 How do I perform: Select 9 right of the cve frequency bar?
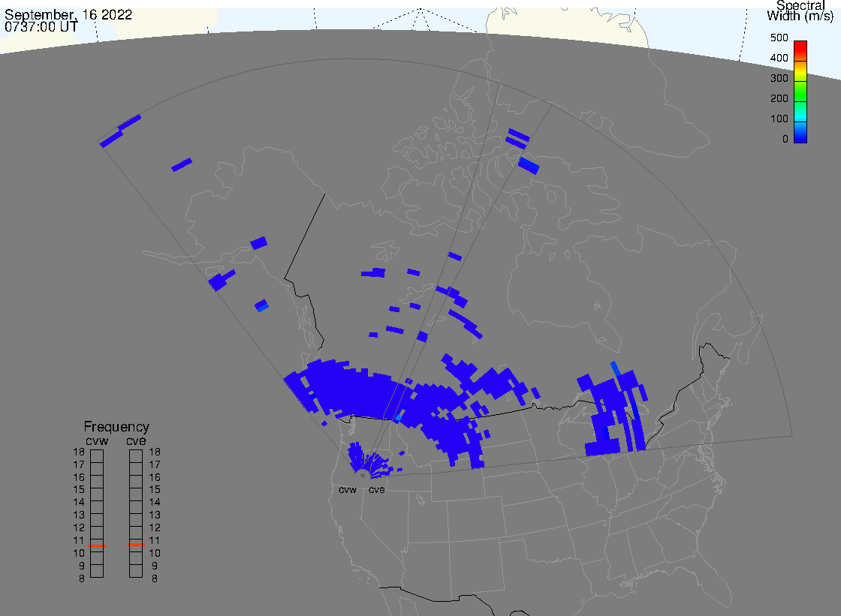(155, 566)
